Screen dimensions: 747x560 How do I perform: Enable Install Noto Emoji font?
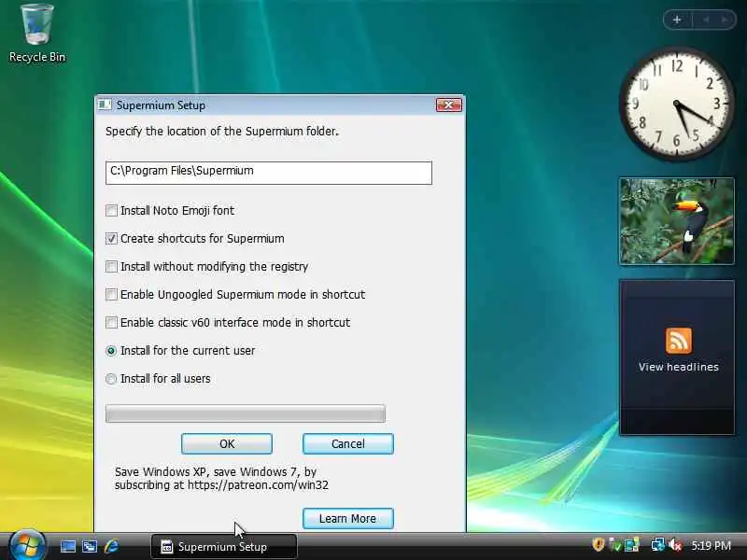tap(111, 211)
